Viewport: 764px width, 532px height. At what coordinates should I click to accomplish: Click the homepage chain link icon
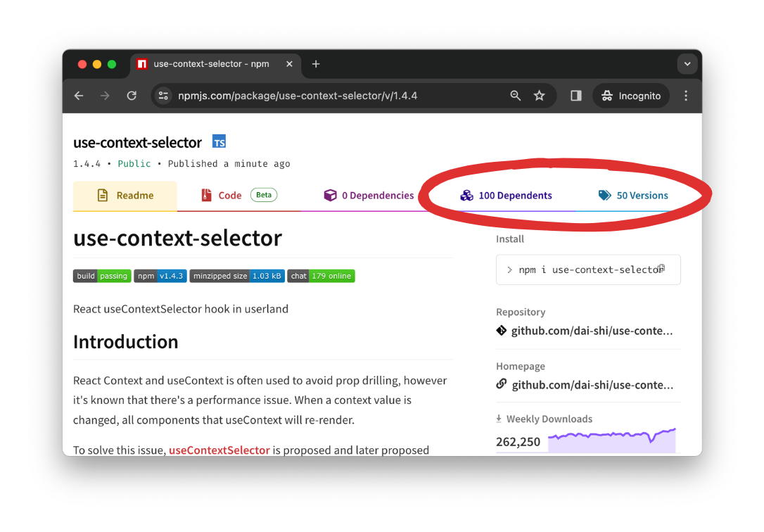click(502, 384)
